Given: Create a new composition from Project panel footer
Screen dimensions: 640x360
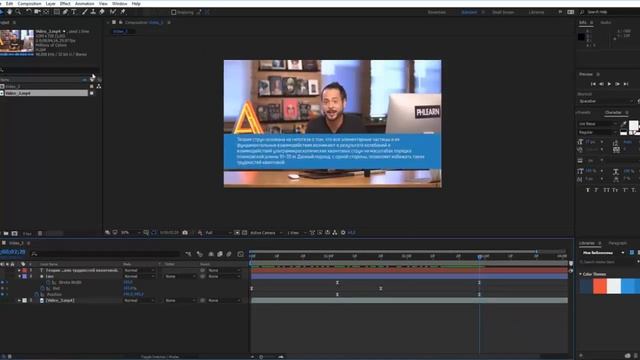Looking at the screenshot, I should 15,233.
